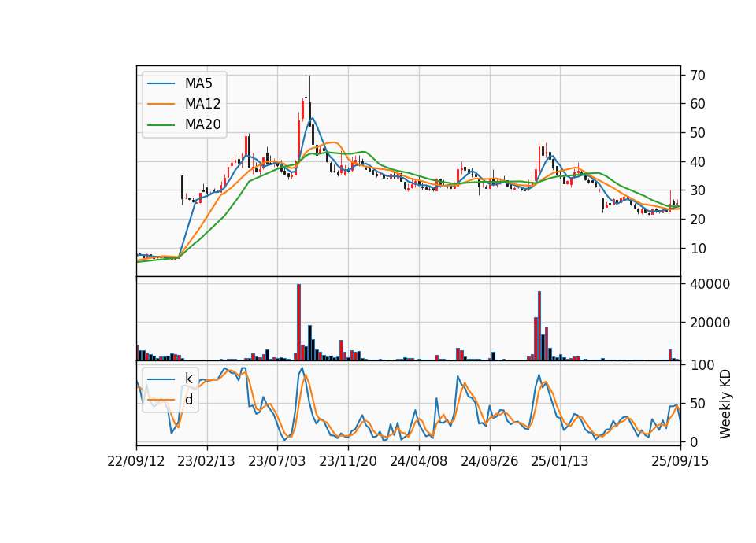Click the k legend label
Viewport: 756px width, 543px height.
coord(188,379)
